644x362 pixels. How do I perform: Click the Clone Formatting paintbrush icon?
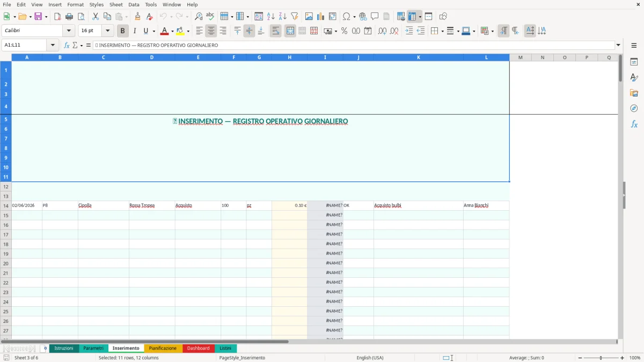138,17
